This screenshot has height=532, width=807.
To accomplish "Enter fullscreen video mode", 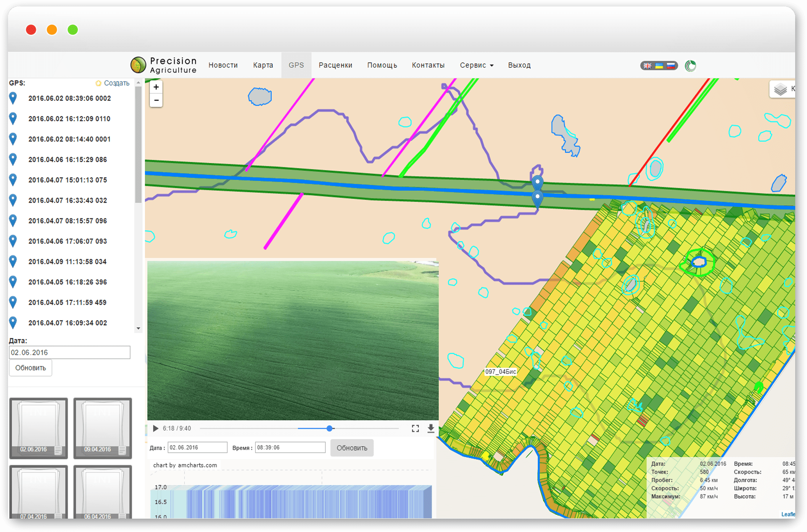I will tap(415, 428).
